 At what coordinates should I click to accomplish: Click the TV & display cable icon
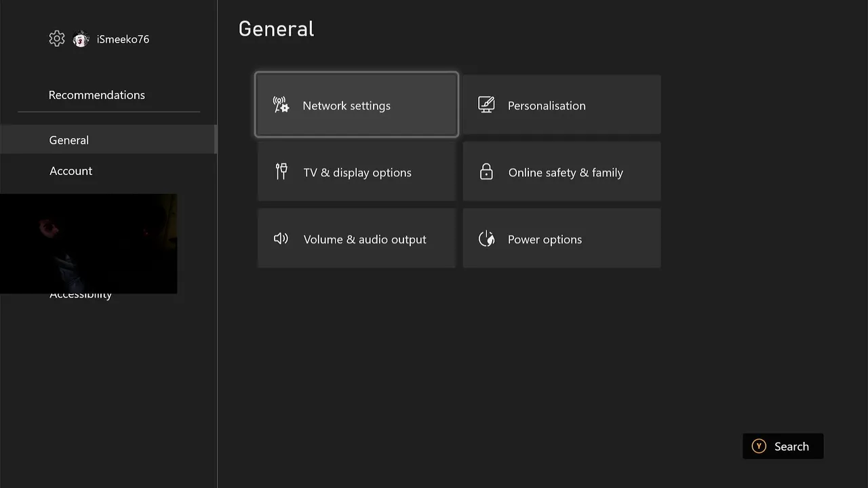click(x=281, y=171)
